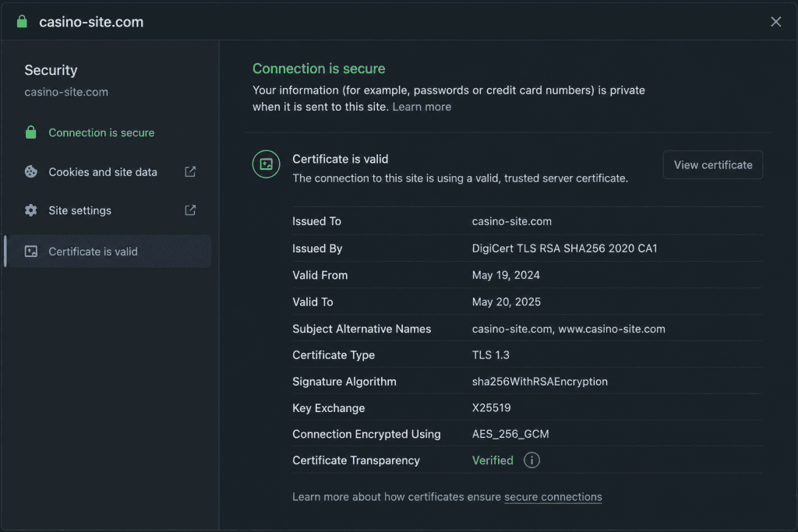The image size is (798, 532).
Task: Click the Key Exchange label
Action: 328,408
